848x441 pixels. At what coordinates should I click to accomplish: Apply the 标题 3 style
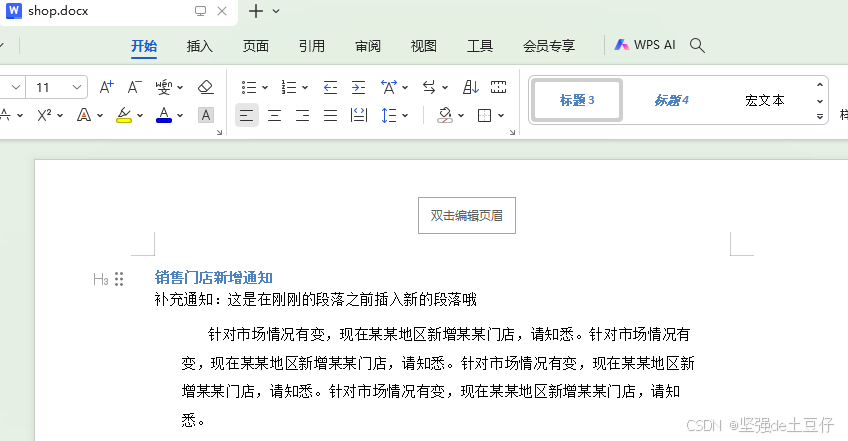click(x=577, y=100)
